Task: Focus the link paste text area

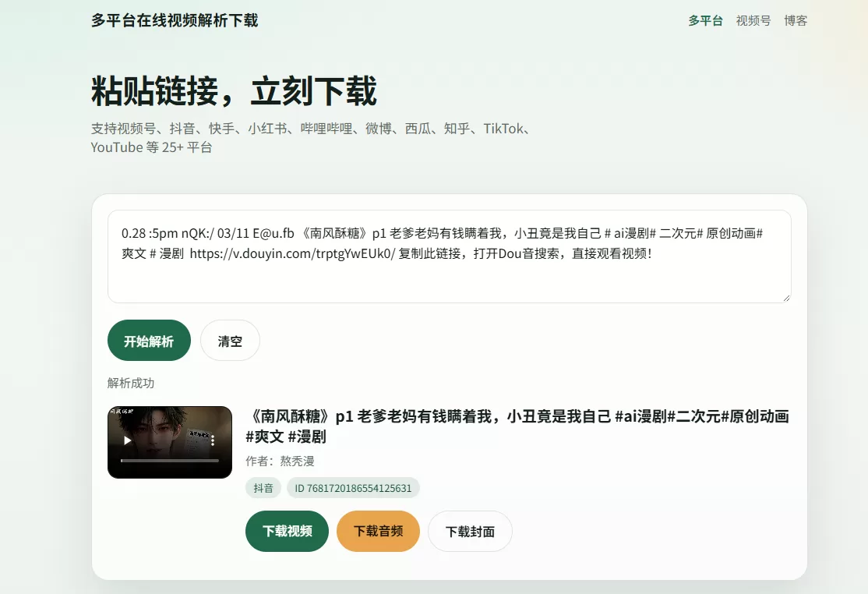Action: [449, 256]
